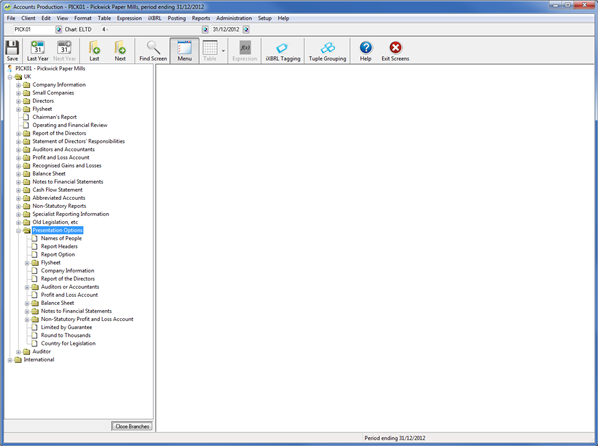Expand Report of the Directors folder

coord(18,134)
